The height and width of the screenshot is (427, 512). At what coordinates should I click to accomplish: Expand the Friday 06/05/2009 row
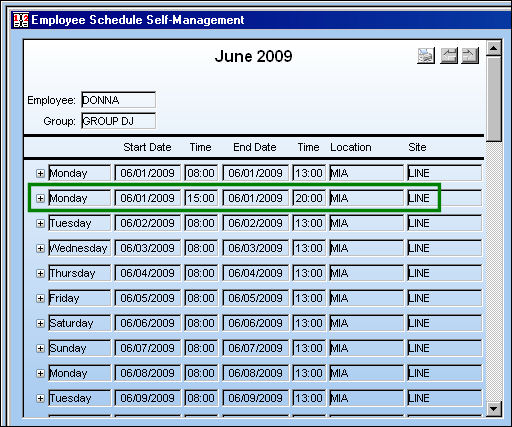click(40, 298)
